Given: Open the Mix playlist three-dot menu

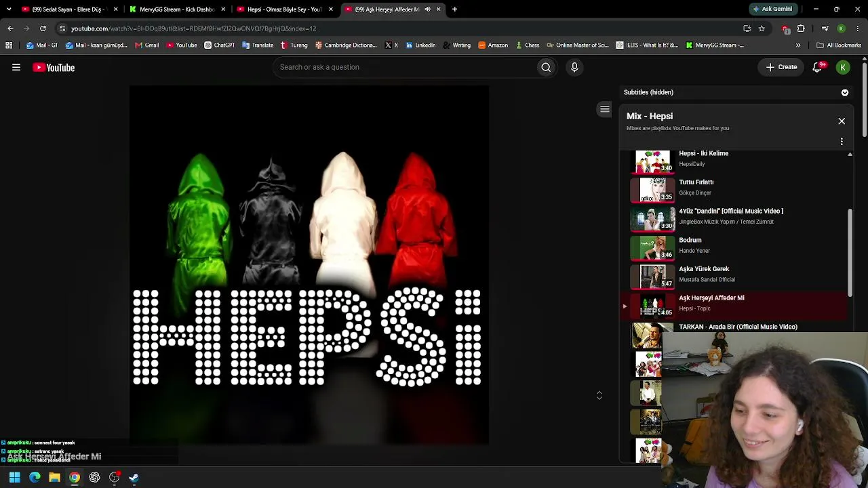Looking at the screenshot, I should click(842, 142).
